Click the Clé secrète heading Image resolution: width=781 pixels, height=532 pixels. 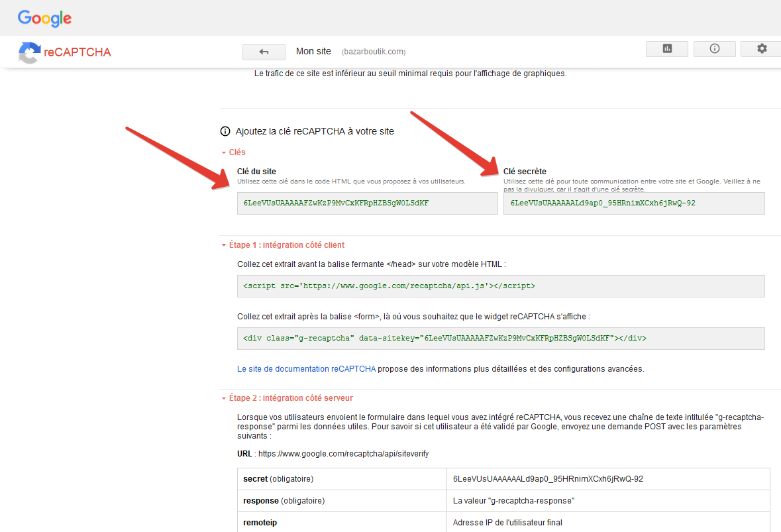pyautogui.click(x=525, y=172)
